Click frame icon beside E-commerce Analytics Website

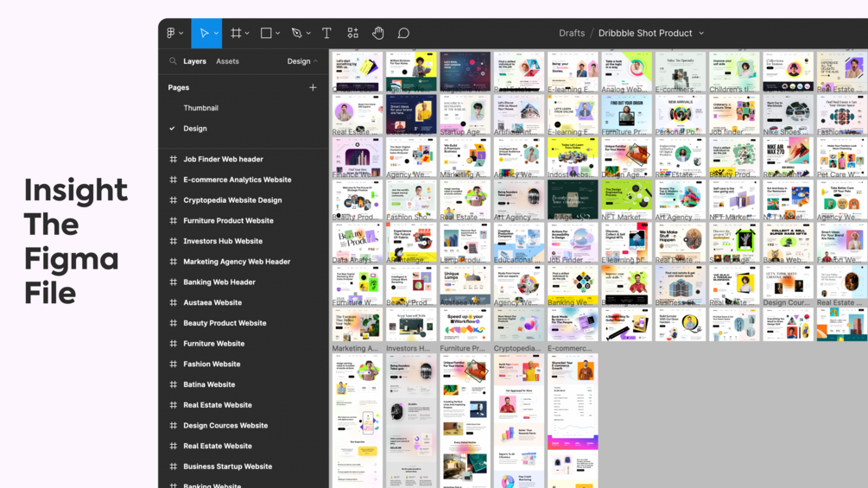click(x=174, y=180)
